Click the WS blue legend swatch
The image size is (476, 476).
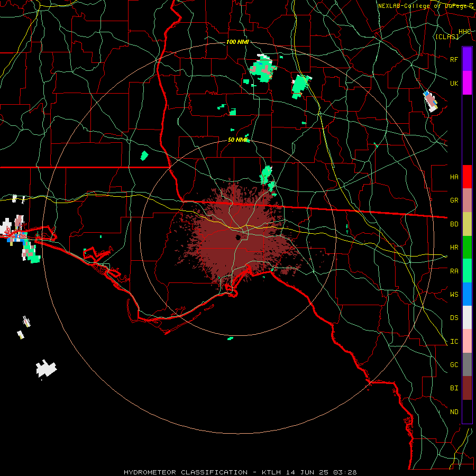467,294
